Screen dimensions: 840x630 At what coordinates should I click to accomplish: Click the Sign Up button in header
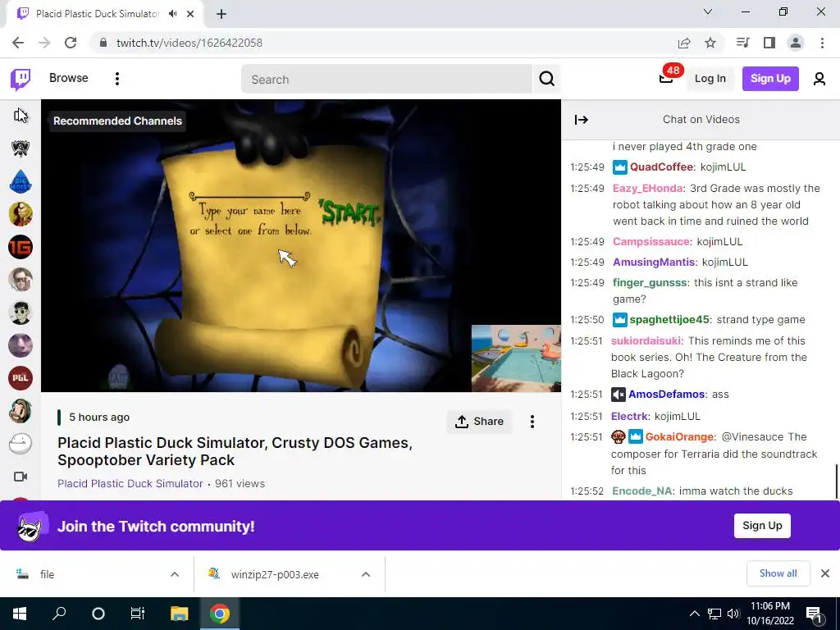click(x=770, y=79)
